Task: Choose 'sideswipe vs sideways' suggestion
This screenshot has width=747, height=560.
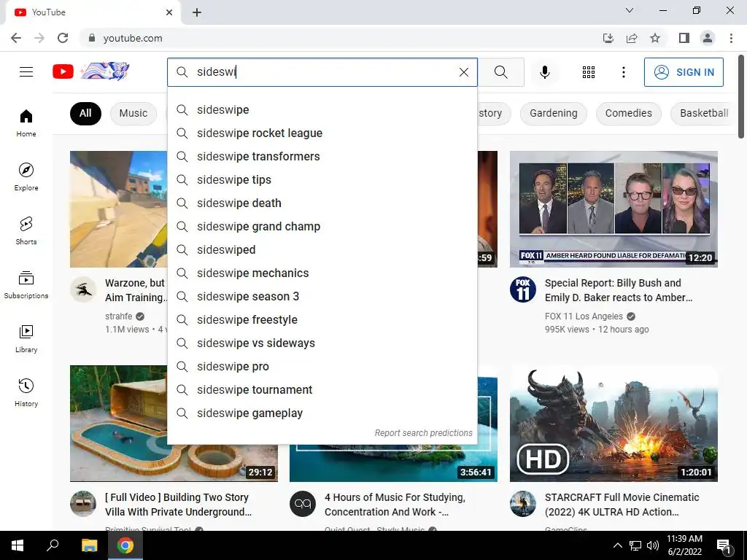Action: [322, 343]
